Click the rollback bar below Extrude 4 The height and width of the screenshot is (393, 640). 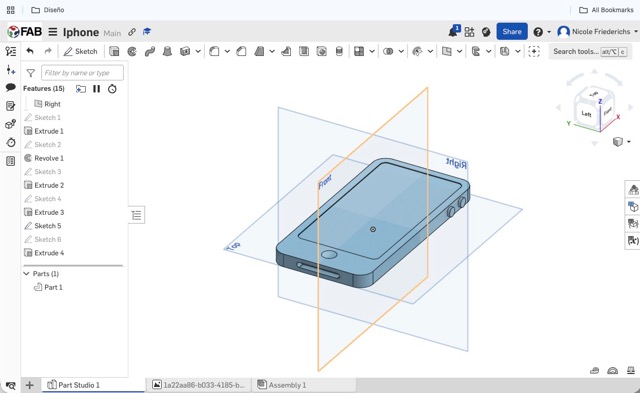tap(73, 265)
